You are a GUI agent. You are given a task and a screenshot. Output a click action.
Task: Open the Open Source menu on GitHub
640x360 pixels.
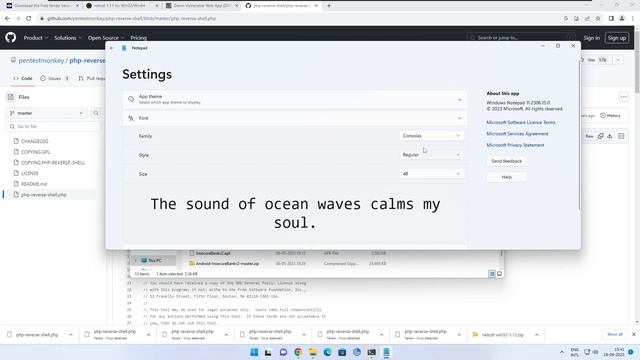click(106, 38)
